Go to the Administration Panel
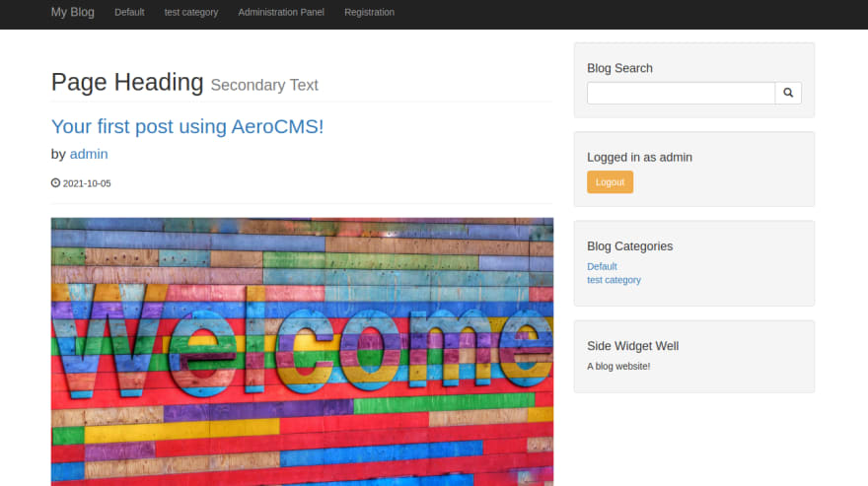Image resolution: width=868 pixels, height=486 pixels. click(x=281, y=12)
